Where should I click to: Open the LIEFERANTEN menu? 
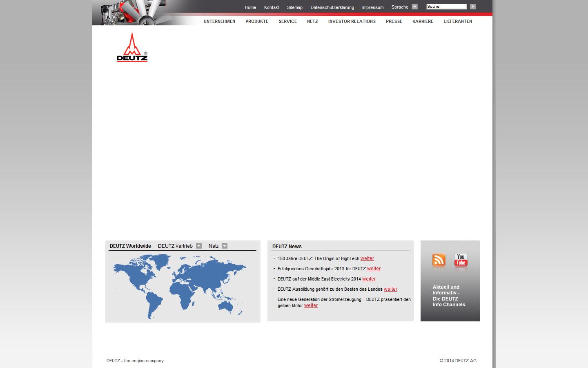tap(458, 21)
